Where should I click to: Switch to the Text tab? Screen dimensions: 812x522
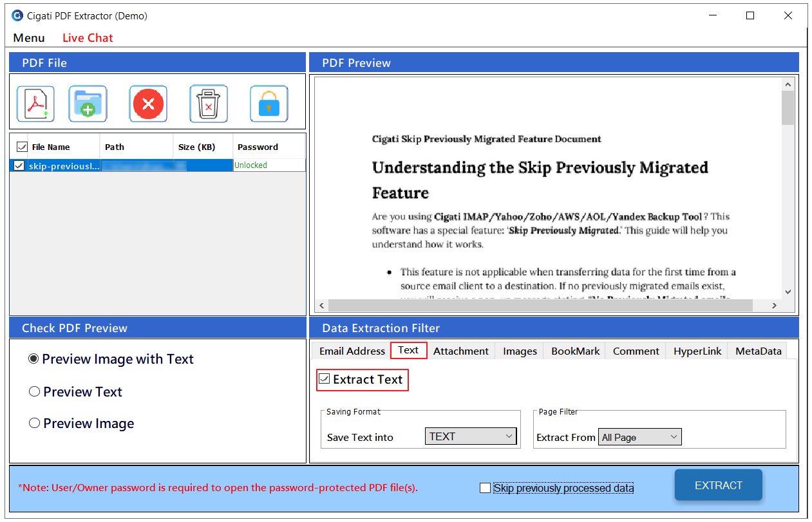pos(408,350)
